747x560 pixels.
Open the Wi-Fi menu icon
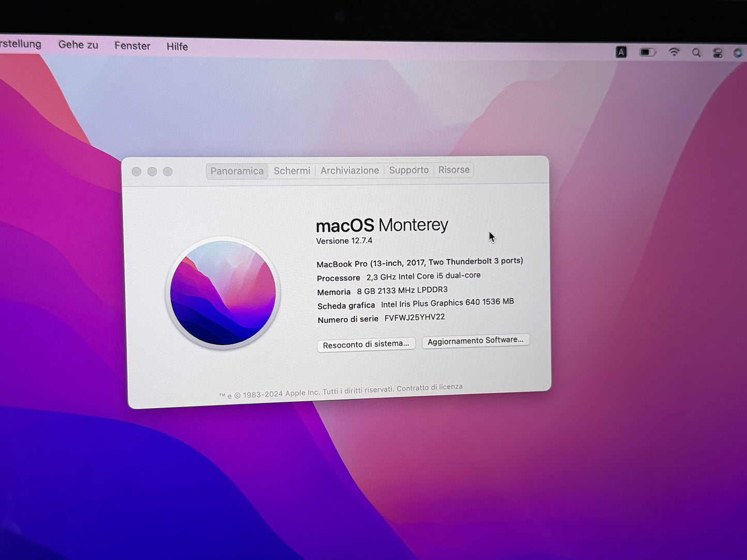click(674, 52)
